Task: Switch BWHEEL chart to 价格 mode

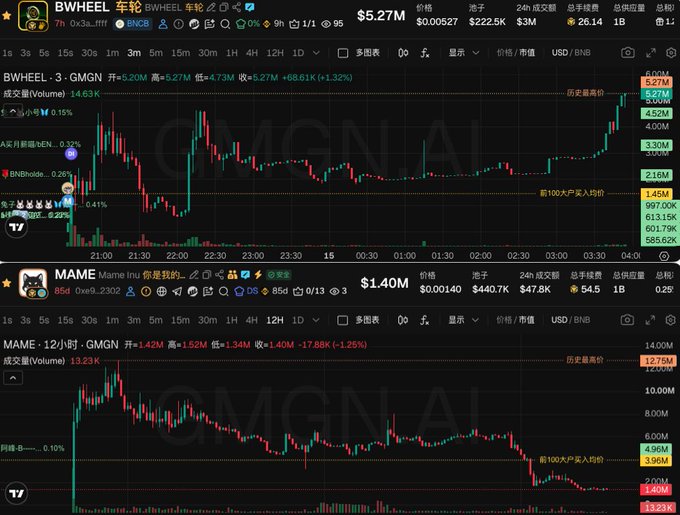Action: [505, 53]
